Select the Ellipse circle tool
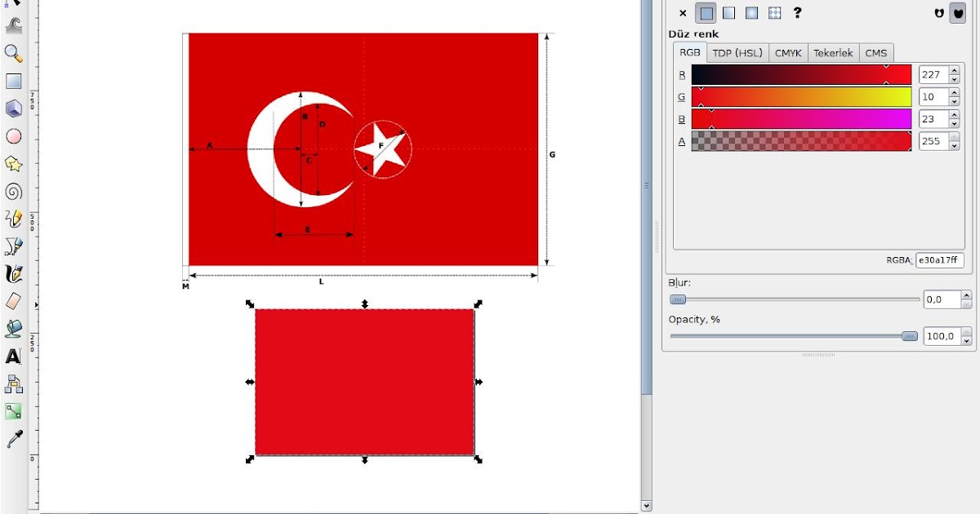This screenshot has height=514, width=980. click(13, 136)
